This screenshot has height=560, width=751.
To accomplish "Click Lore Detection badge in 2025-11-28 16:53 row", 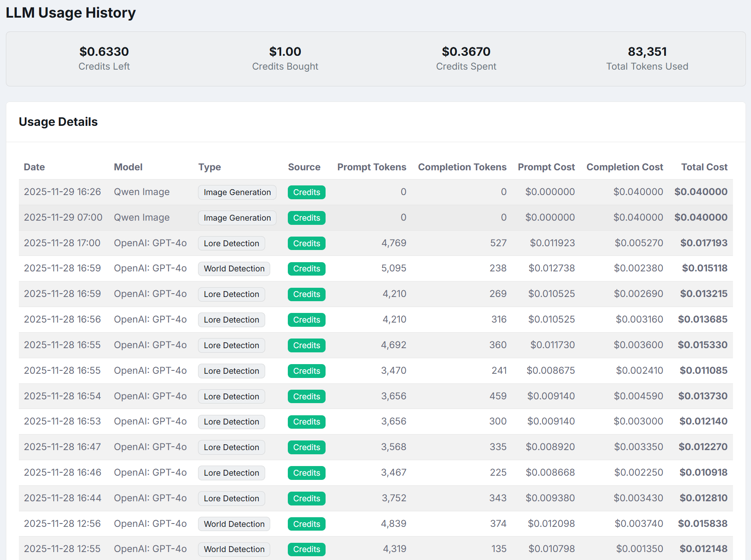I will pyautogui.click(x=232, y=422).
